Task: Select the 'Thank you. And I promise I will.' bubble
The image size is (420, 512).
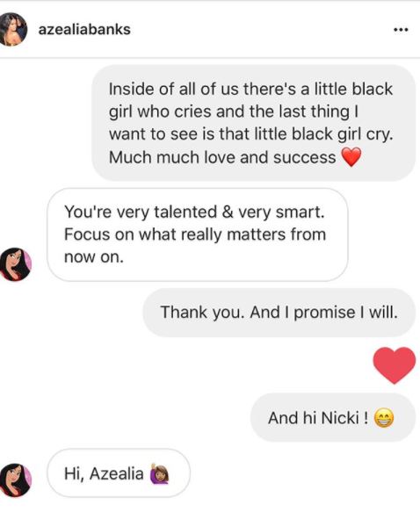Action: 279,312
